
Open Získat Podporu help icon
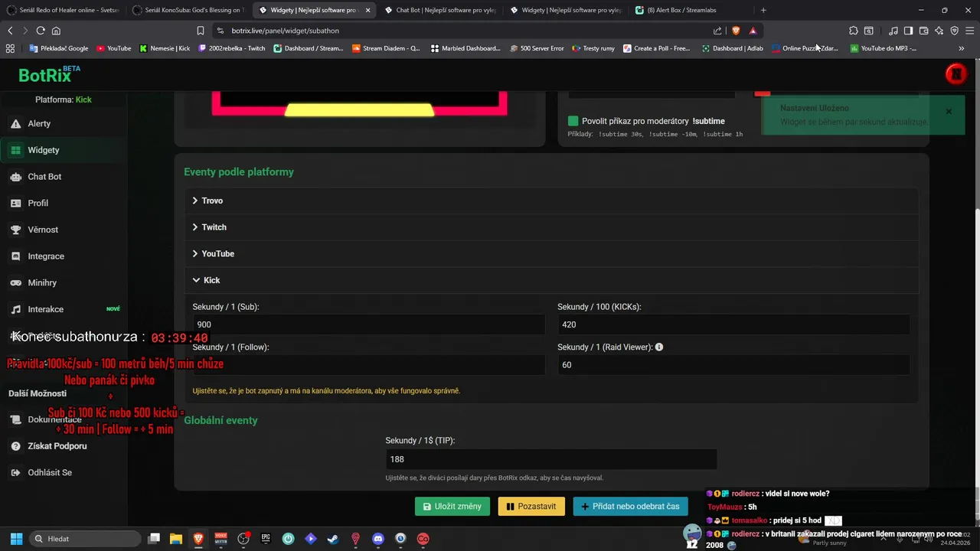15,446
